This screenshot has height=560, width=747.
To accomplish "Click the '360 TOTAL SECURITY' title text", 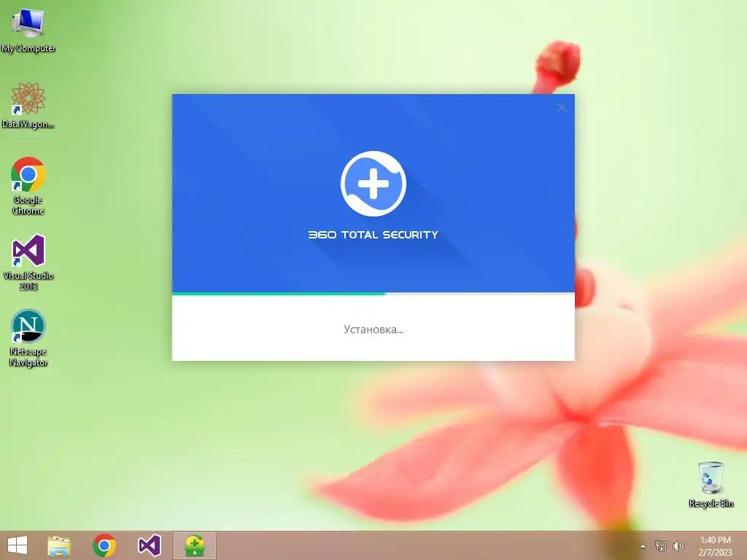I will [x=373, y=235].
